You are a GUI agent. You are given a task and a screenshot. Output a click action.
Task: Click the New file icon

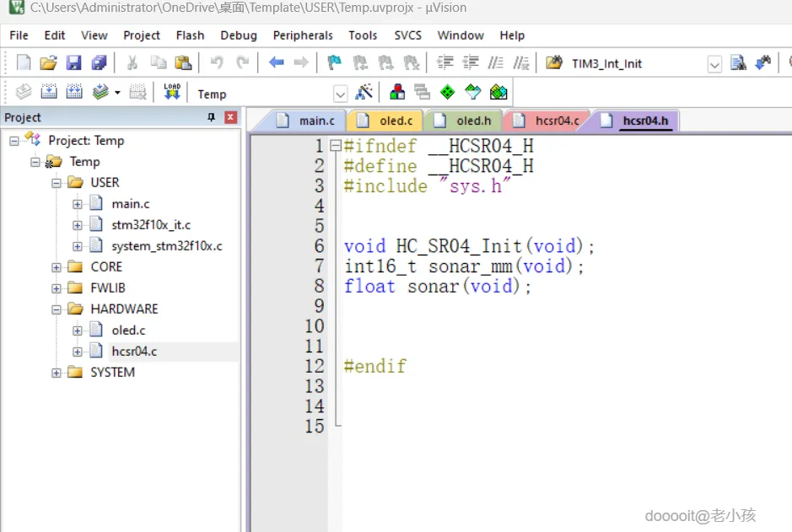click(x=24, y=63)
